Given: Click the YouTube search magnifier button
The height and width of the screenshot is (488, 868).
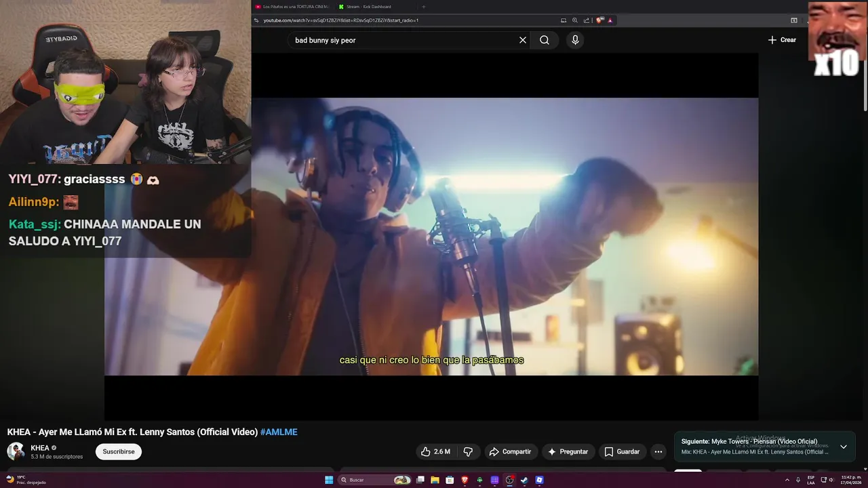Looking at the screenshot, I should (545, 40).
